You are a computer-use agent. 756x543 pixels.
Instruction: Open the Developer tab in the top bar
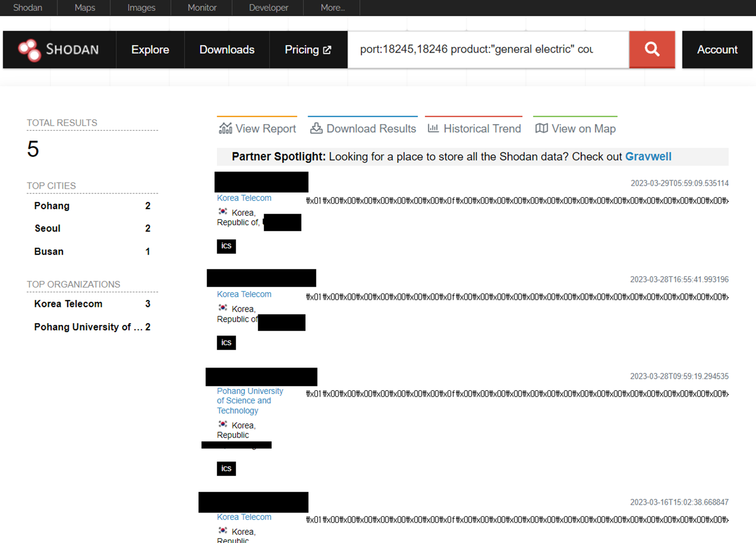268,8
